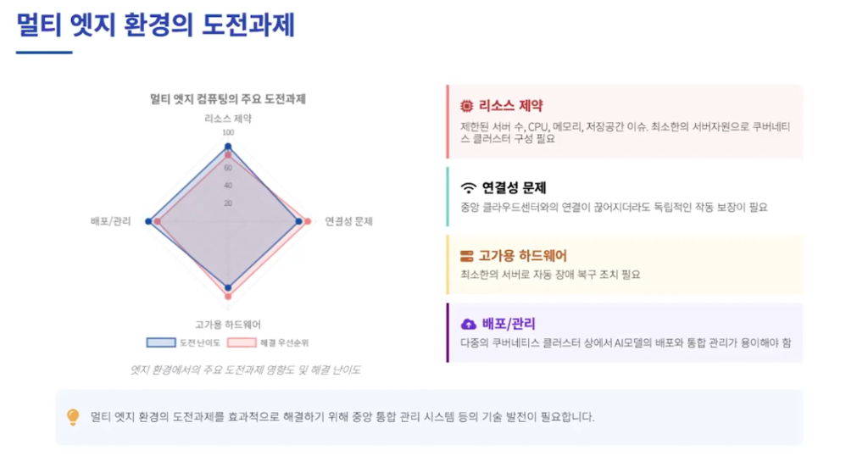Image resolution: width=868 pixels, height=456 pixels.
Task: Click the chart title 멀티 엣지 컴퓨팅의 주요 도전과제
Action: tap(228, 99)
